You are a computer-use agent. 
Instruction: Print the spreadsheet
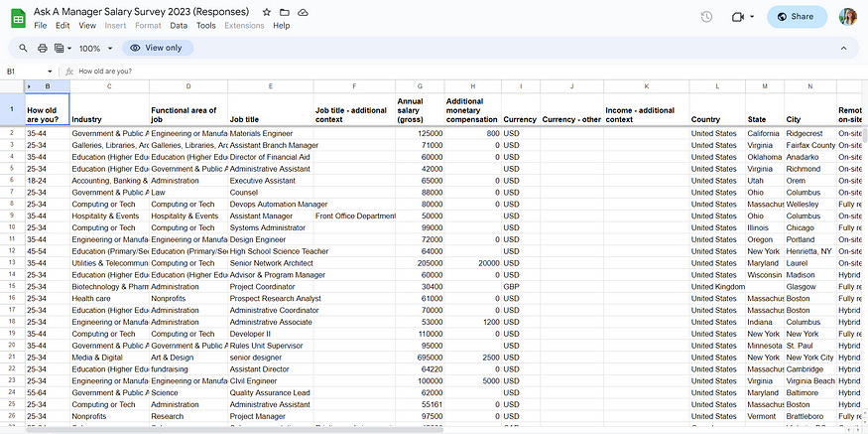click(x=42, y=48)
